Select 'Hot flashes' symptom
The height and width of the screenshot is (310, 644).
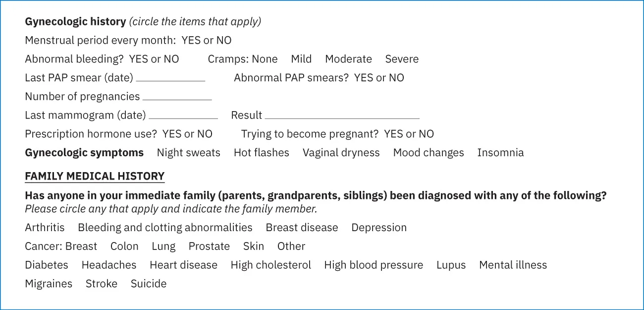261,153
